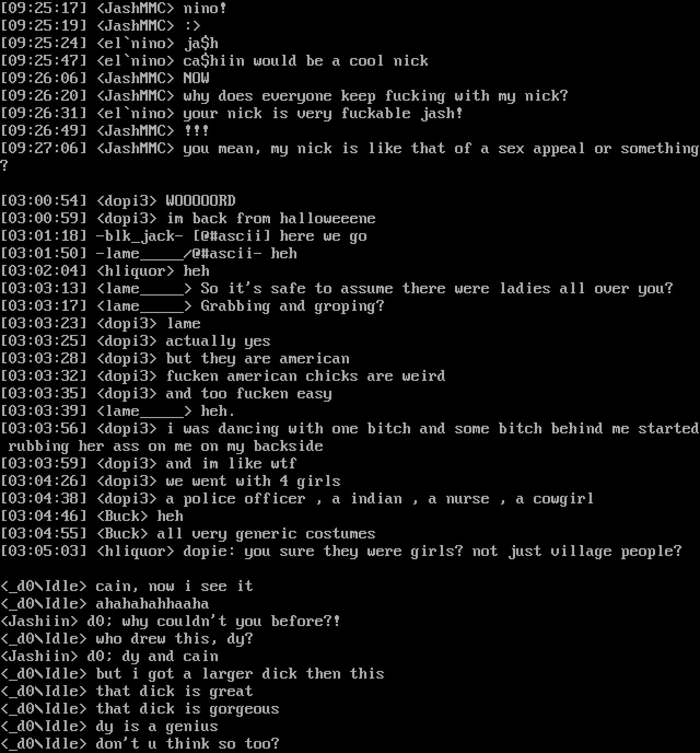Click the 'cain, now i see it' line

coord(174,586)
